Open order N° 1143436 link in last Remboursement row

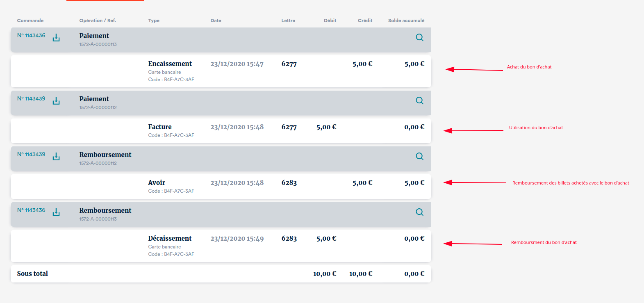(x=31, y=210)
